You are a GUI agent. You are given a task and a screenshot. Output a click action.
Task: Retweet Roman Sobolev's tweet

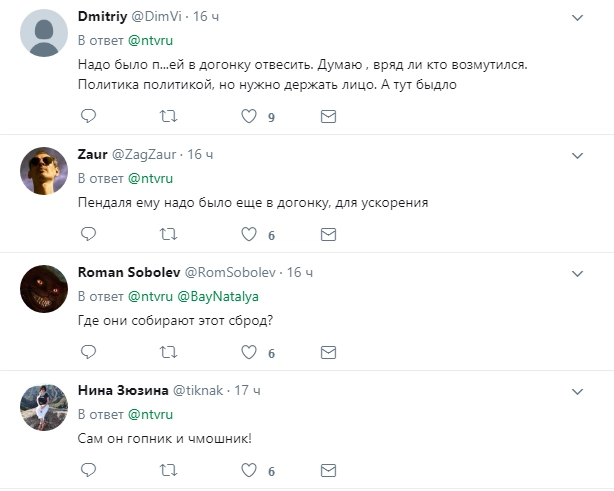169,352
